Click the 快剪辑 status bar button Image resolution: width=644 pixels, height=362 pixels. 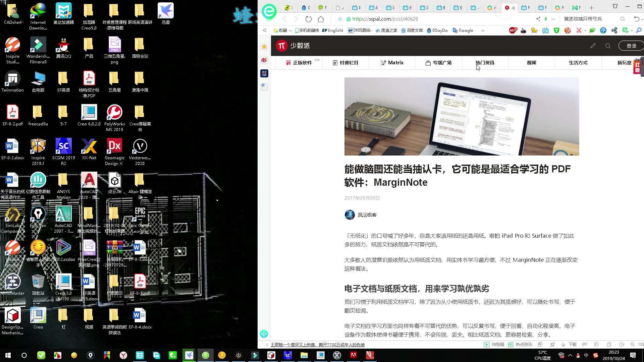click(494, 345)
